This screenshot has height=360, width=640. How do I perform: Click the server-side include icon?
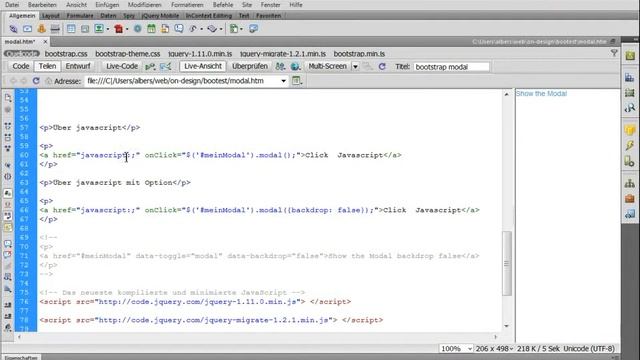click(x=165, y=29)
